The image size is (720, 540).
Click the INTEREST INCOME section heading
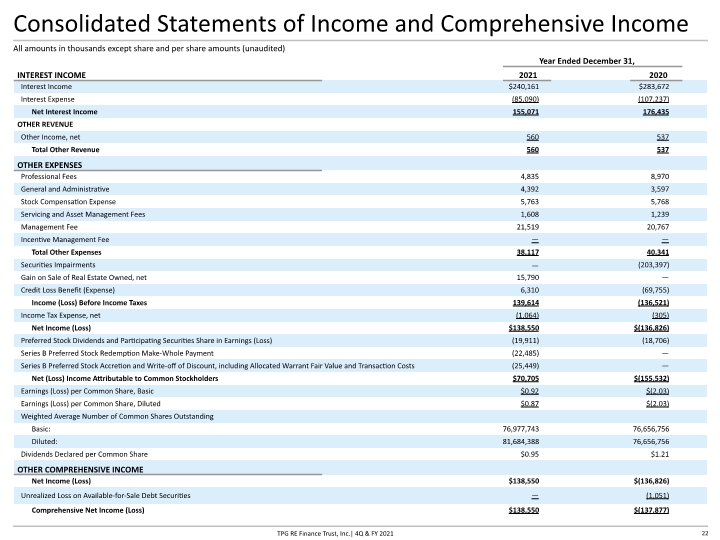click(51, 75)
